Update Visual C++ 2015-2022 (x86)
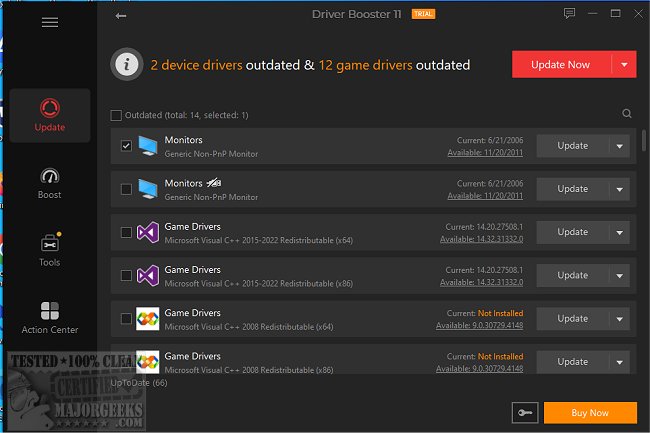650x433 pixels. tap(573, 276)
